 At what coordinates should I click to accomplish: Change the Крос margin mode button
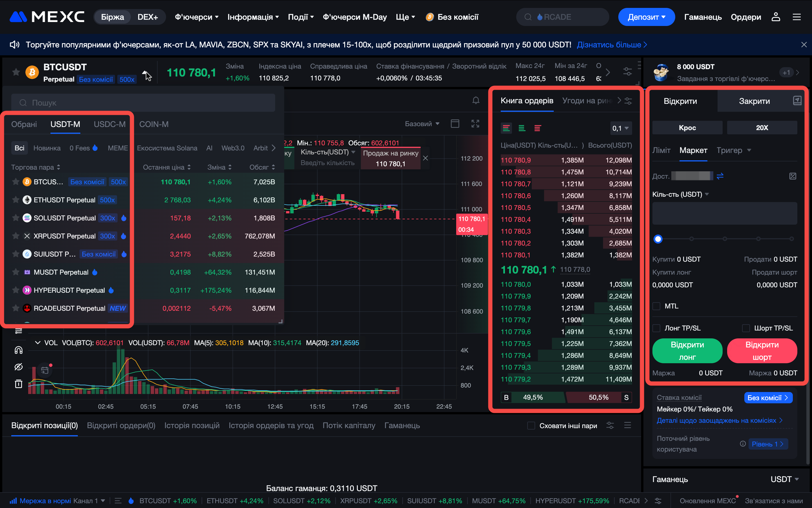687,128
